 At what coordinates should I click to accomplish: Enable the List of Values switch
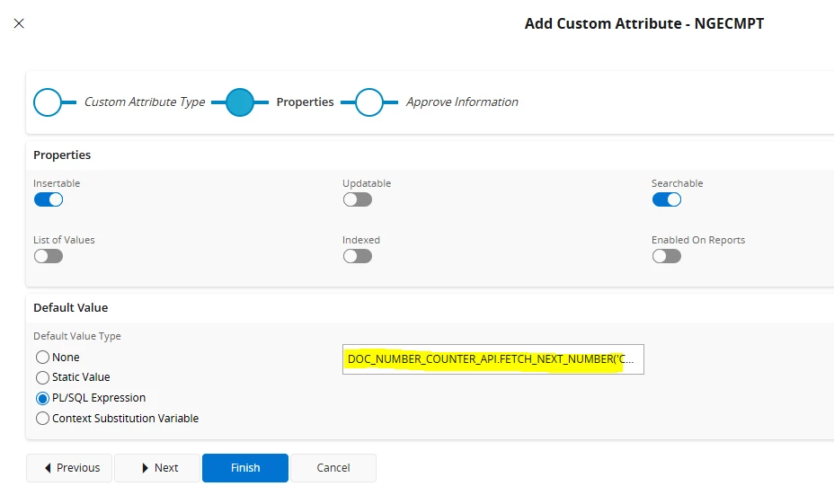pos(49,256)
